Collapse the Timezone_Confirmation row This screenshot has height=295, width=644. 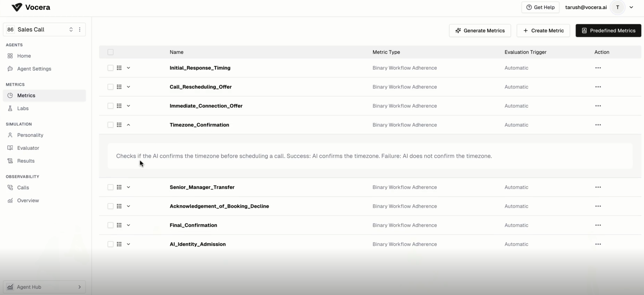click(128, 125)
